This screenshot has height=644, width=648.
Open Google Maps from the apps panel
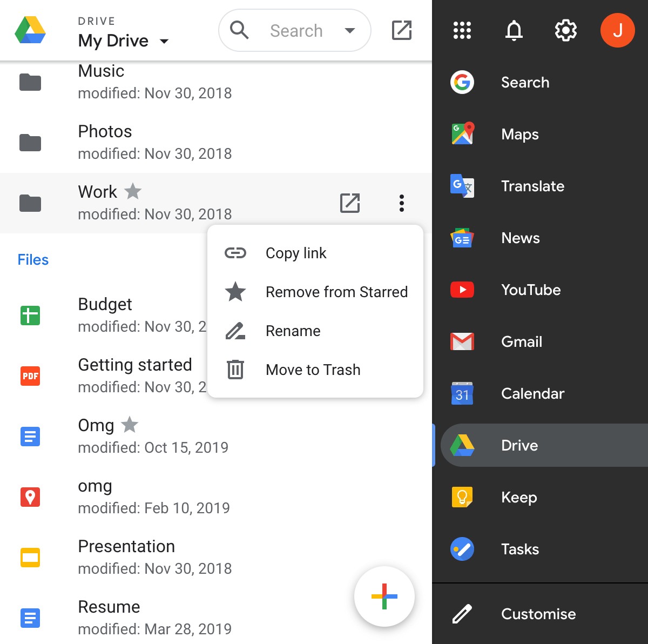click(x=519, y=135)
